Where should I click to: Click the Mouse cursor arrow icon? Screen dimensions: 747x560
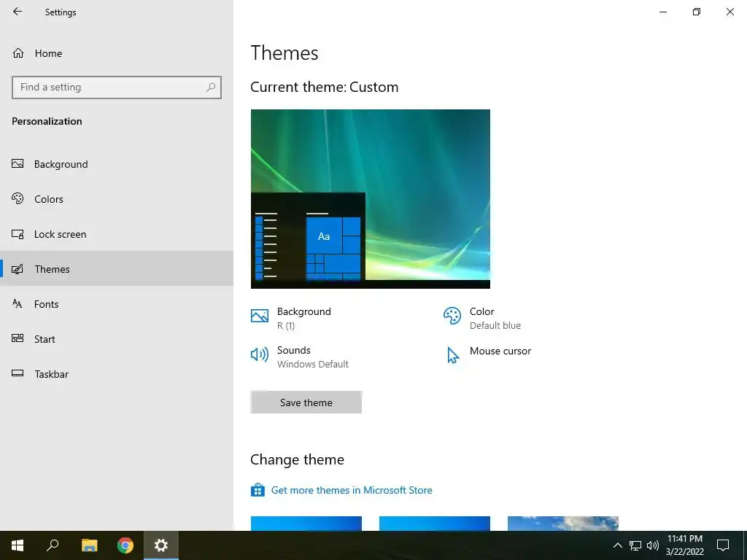point(452,355)
